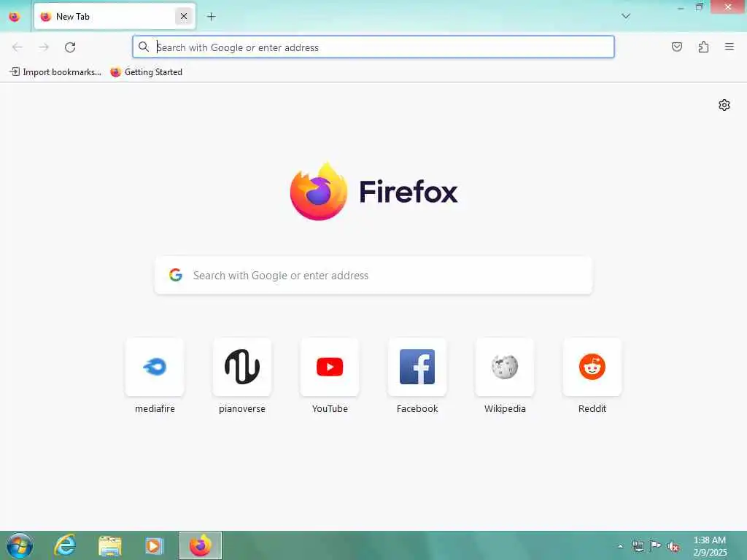Open the Windows Start orb

coord(20,545)
